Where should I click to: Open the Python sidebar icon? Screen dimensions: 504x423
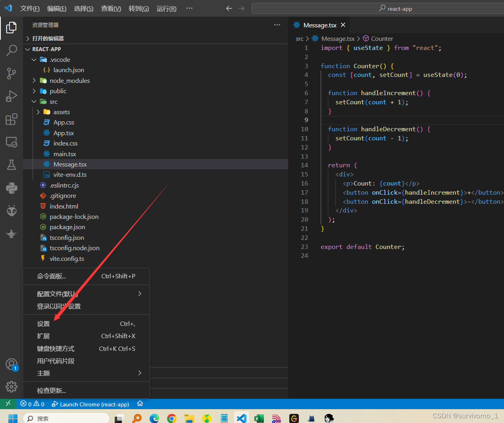coord(12,188)
